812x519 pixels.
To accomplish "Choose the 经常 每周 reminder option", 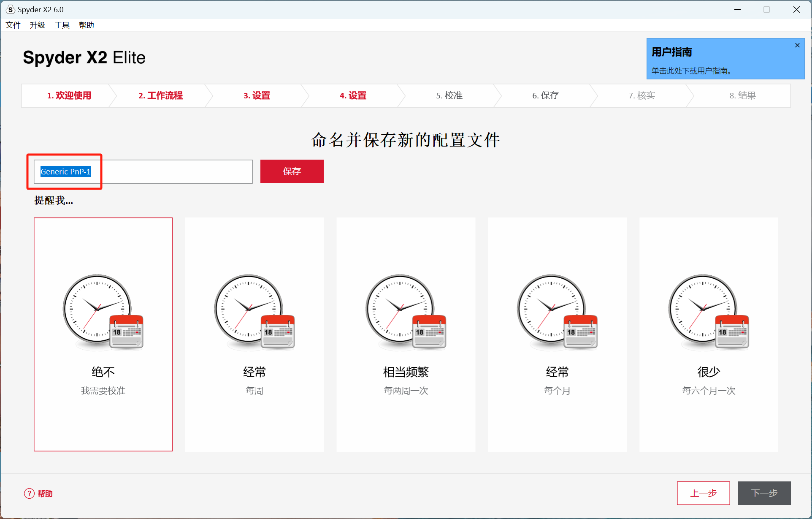I will (x=254, y=334).
